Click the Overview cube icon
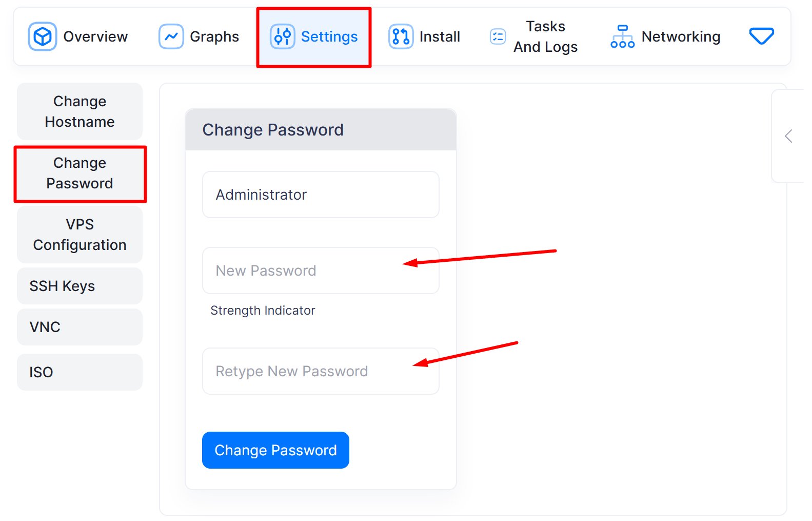This screenshot has height=521, width=812. (x=43, y=36)
